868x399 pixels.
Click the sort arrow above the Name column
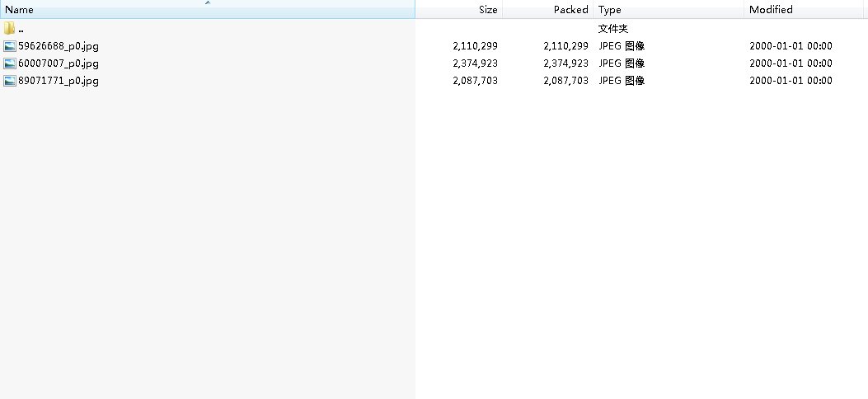[208, 2]
